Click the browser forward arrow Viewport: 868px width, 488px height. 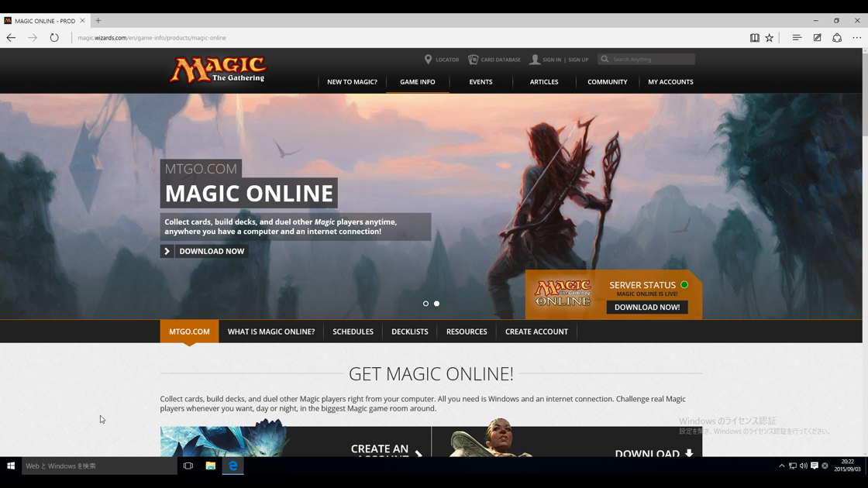click(x=33, y=38)
